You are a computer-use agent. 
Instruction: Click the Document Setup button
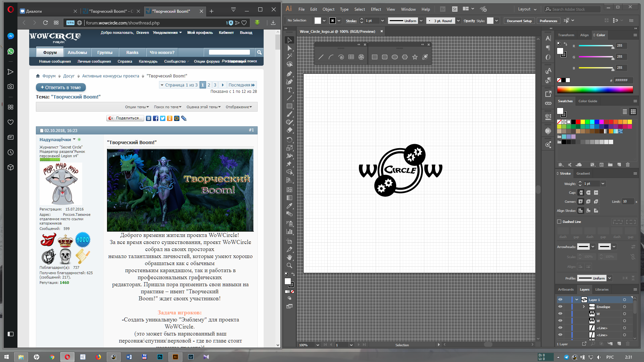pyautogui.click(x=519, y=21)
